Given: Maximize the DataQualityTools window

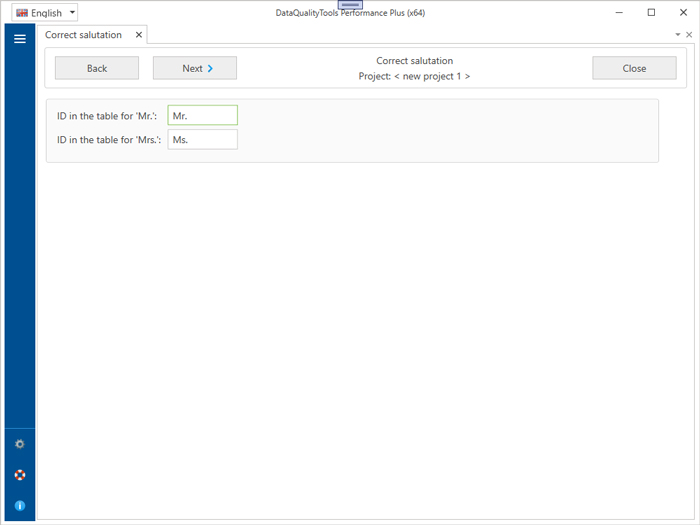Looking at the screenshot, I should point(651,13).
